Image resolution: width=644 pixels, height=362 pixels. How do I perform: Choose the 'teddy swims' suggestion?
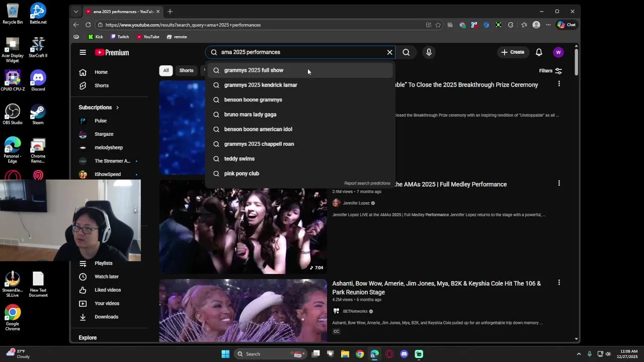(299, 159)
